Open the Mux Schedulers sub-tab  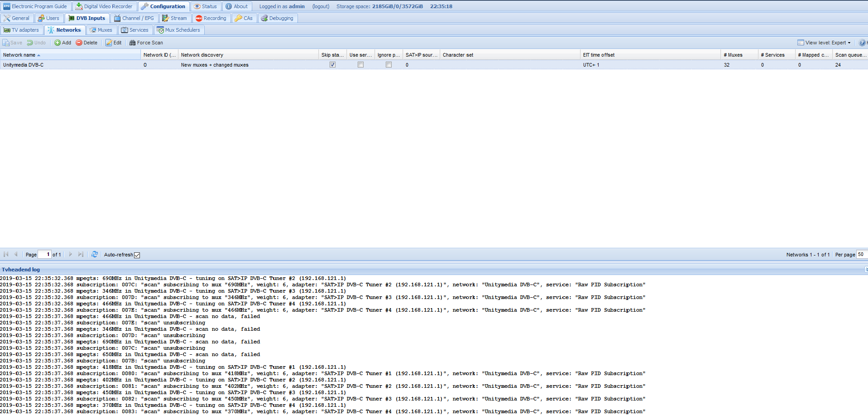pos(179,30)
